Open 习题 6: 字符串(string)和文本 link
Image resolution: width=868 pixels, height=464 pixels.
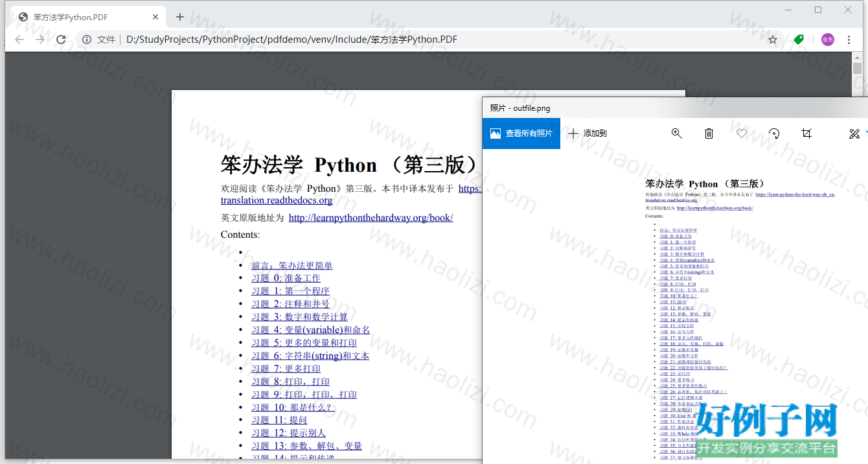coord(310,356)
